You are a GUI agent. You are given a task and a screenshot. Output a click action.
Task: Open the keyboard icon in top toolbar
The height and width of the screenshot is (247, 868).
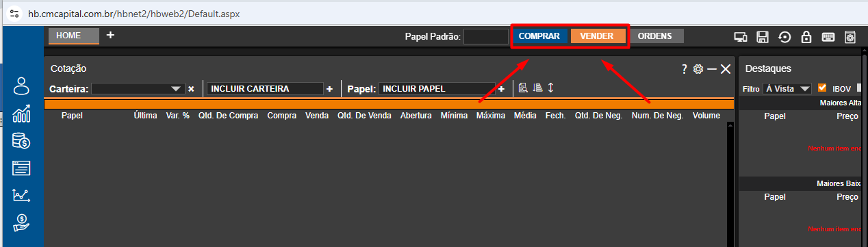pyautogui.click(x=828, y=37)
